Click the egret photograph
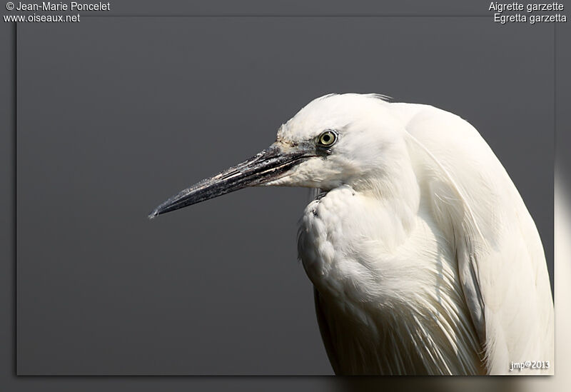571x392 pixels. point(285,196)
